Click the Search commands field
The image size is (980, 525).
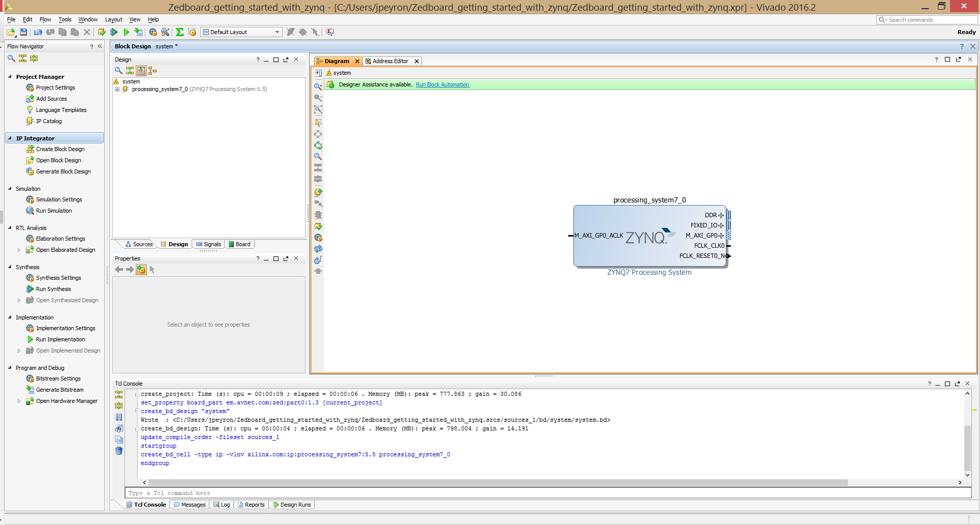[927, 20]
